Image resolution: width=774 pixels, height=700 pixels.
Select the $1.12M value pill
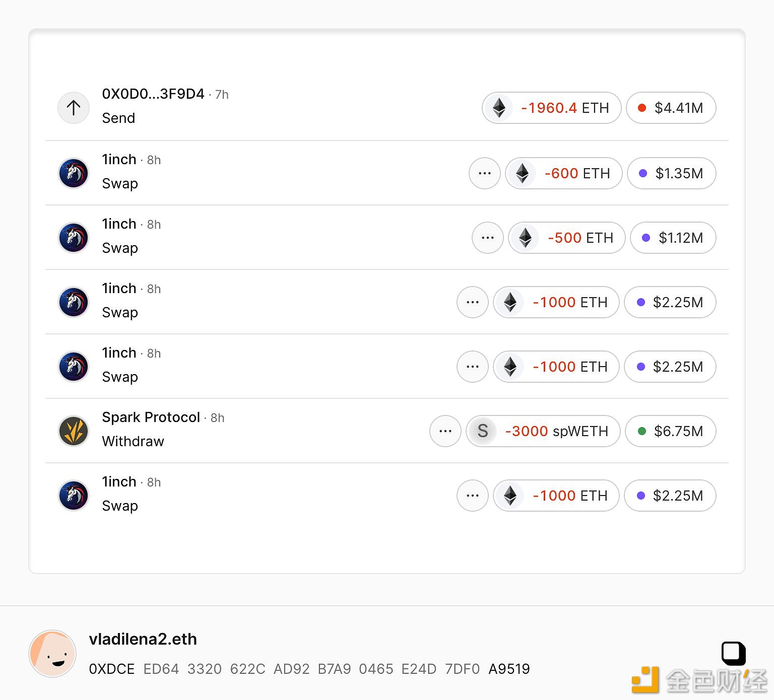[673, 238]
